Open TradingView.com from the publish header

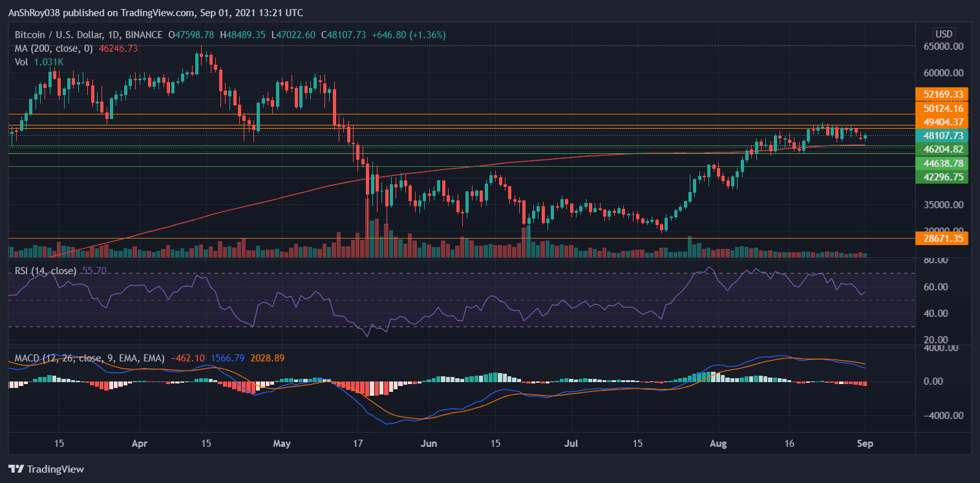click(155, 12)
